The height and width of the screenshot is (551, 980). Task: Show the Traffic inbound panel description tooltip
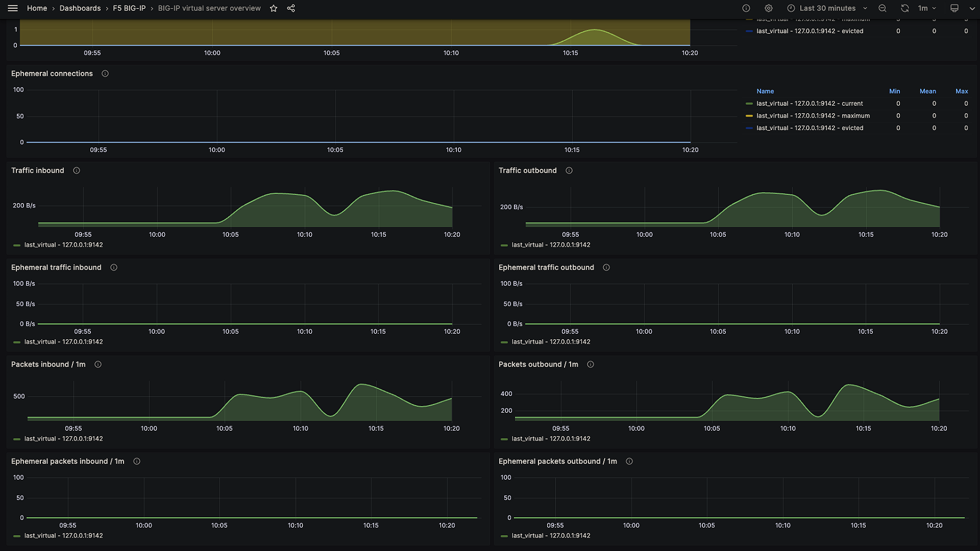pyautogui.click(x=76, y=170)
